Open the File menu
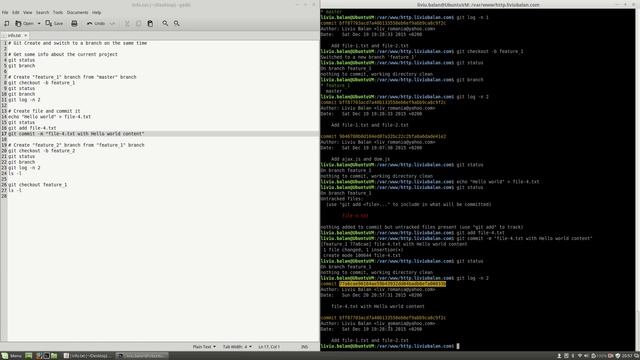The width and height of the screenshot is (640, 360). pos(5,13)
